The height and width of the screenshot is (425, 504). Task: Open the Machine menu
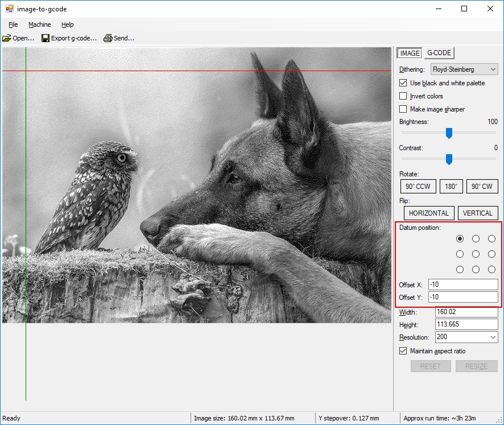39,24
